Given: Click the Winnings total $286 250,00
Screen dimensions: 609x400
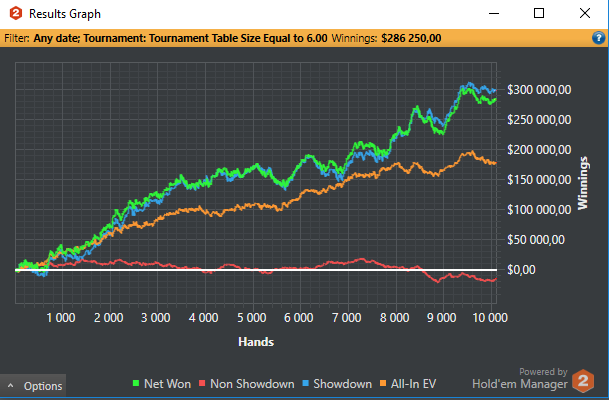Looking at the screenshot, I should coord(411,38).
